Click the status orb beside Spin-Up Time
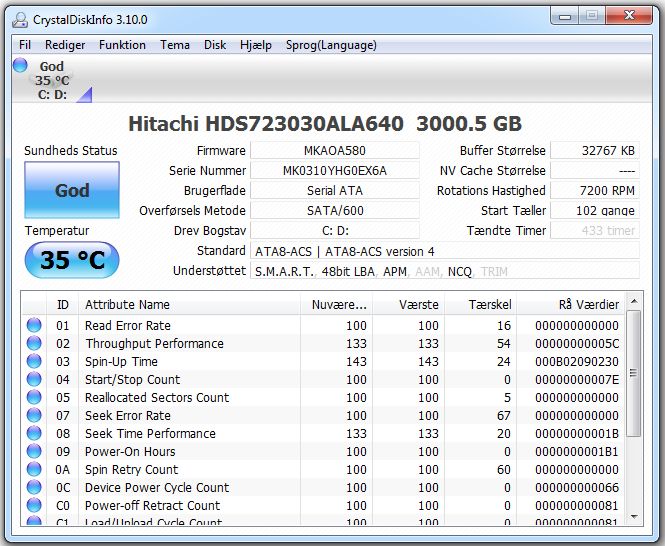Image resolution: width=665 pixels, height=546 pixels. click(34, 362)
